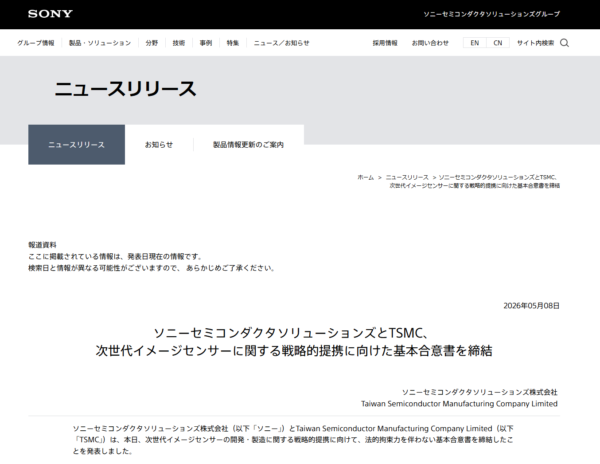Screen dimensions: 600x464
Task: Click the article title mentioning TSMC
Action: point(294,342)
